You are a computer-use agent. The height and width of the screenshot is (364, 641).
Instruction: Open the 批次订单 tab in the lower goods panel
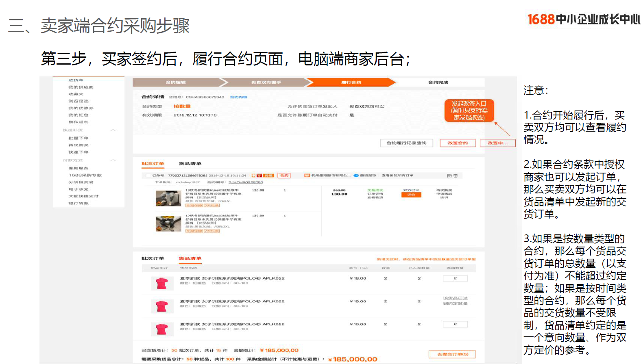(x=153, y=258)
